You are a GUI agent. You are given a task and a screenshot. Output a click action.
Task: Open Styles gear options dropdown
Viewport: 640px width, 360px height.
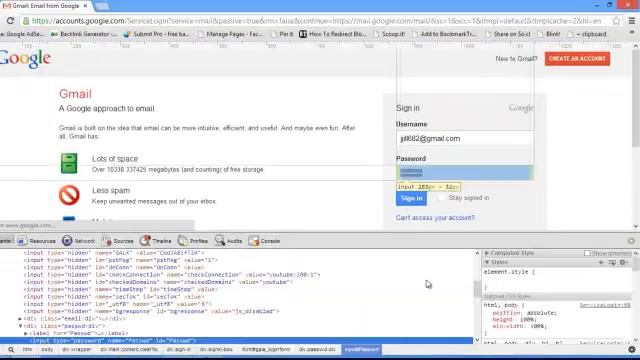click(x=624, y=262)
